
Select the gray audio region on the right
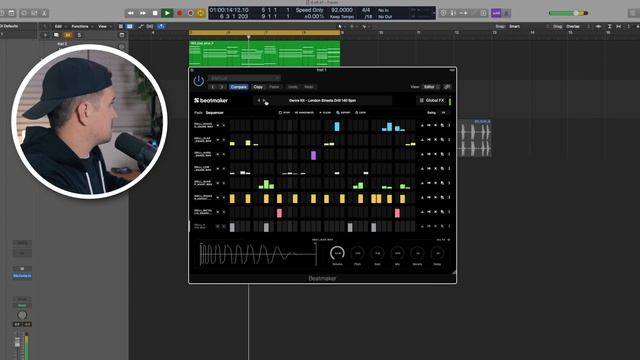coord(475,138)
